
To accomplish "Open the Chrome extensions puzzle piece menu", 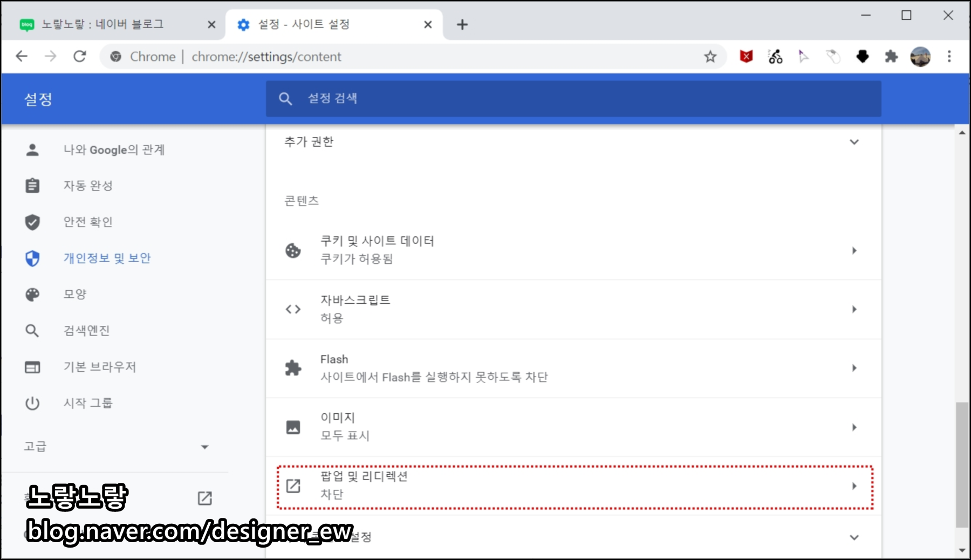I will tap(892, 56).
